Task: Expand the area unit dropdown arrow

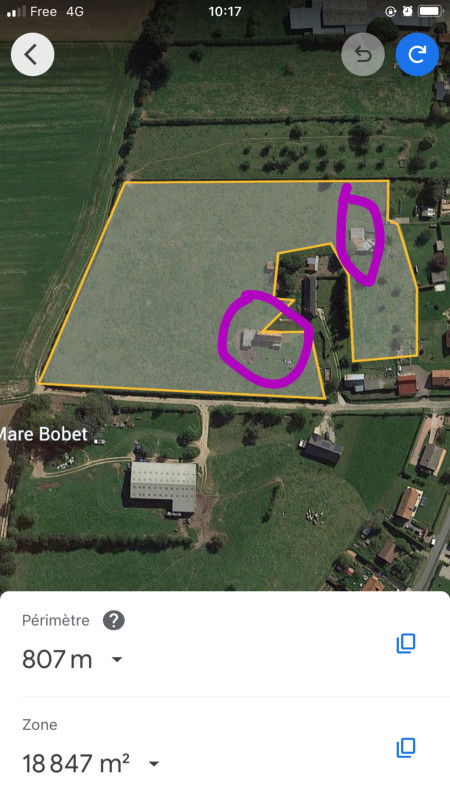Action: click(154, 764)
